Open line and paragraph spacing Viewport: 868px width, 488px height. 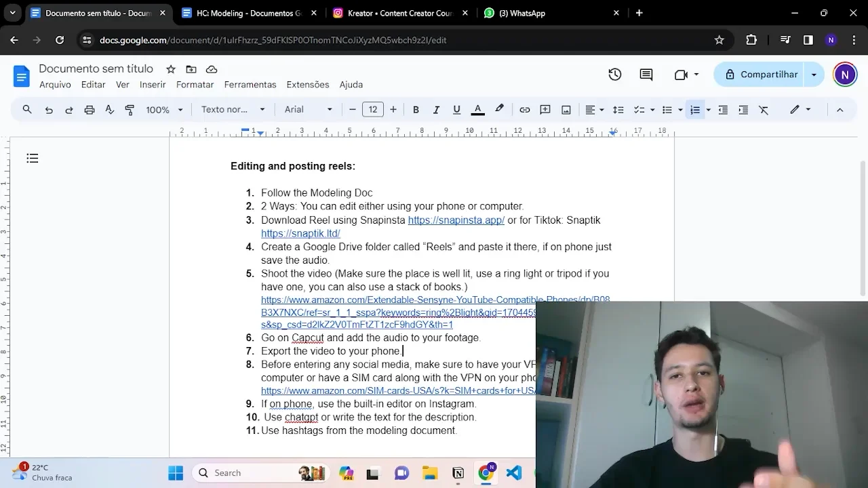click(618, 110)
